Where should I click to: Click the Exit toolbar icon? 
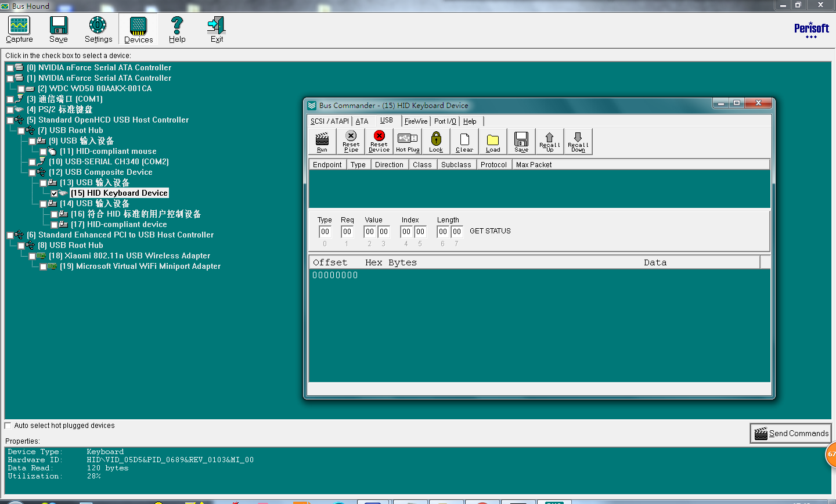coord(217,29)
